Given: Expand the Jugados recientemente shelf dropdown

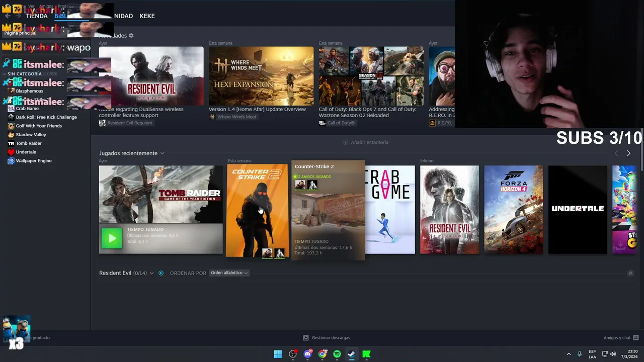Looking at the screenshot, I should pos(162,153).
